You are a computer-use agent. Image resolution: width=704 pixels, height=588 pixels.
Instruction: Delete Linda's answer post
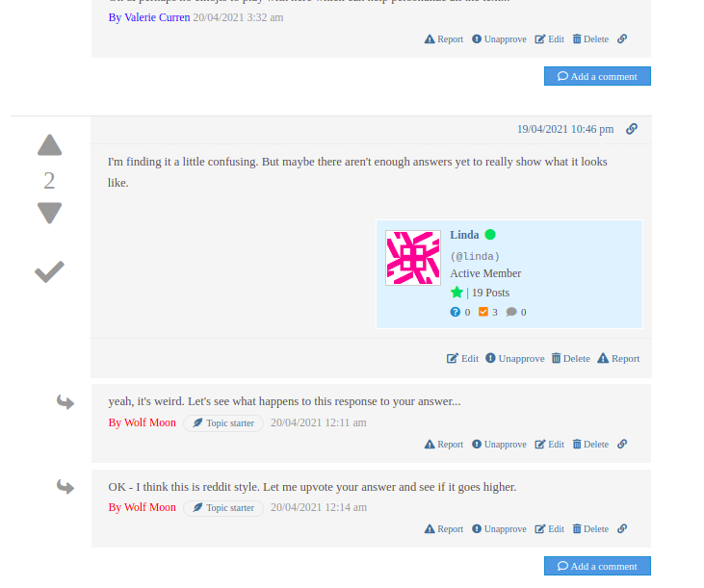click(571, 358)
